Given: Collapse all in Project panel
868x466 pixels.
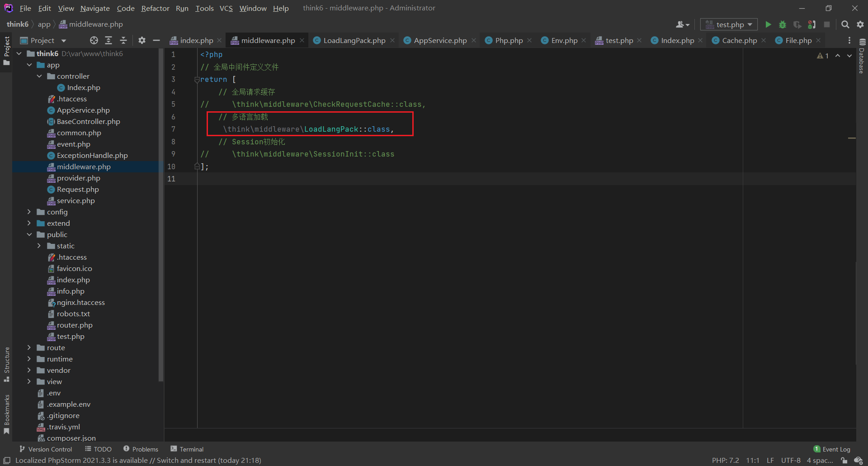Looking at the screenshot, I should tap(123, 40).
